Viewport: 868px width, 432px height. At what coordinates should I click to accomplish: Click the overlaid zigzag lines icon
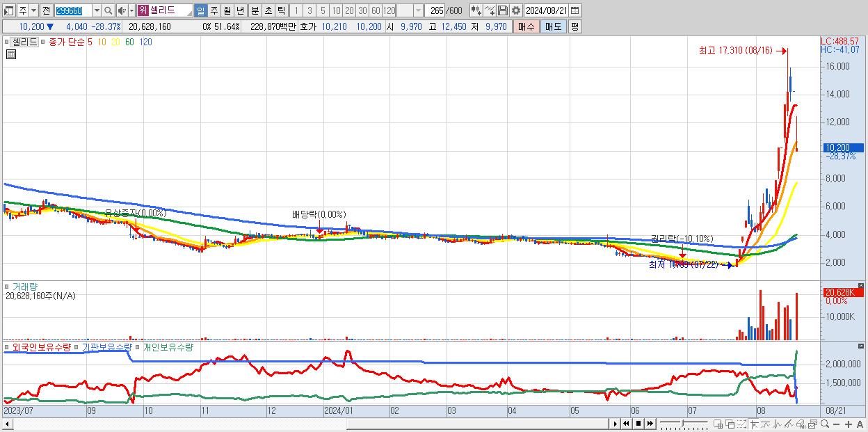tap(789, 424)
